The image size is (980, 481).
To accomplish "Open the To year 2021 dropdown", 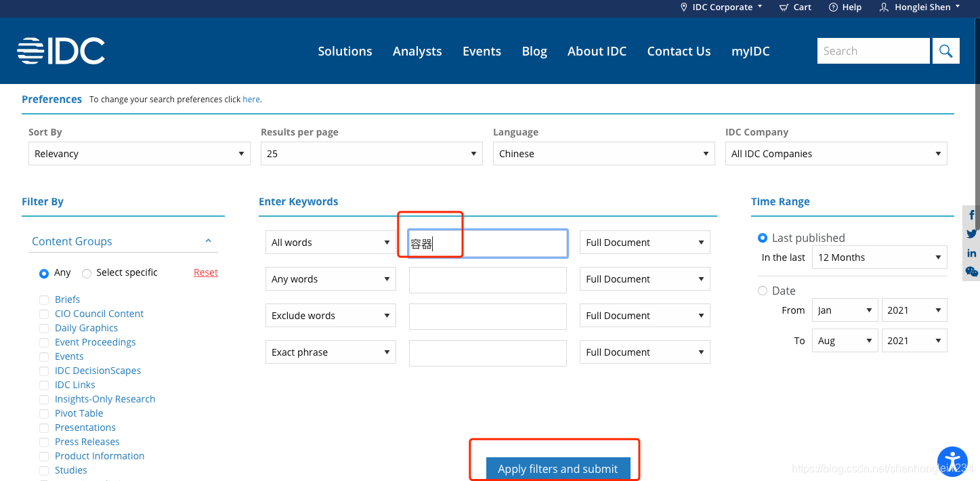I will (x=914, y=341).
